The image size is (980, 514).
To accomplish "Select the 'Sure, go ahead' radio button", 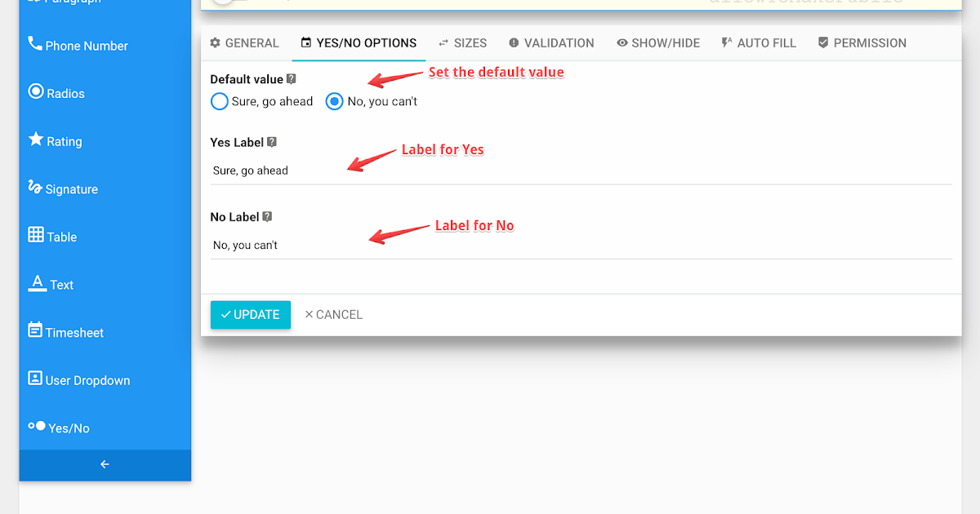I will pyautogui.click(x=219, y=101).
